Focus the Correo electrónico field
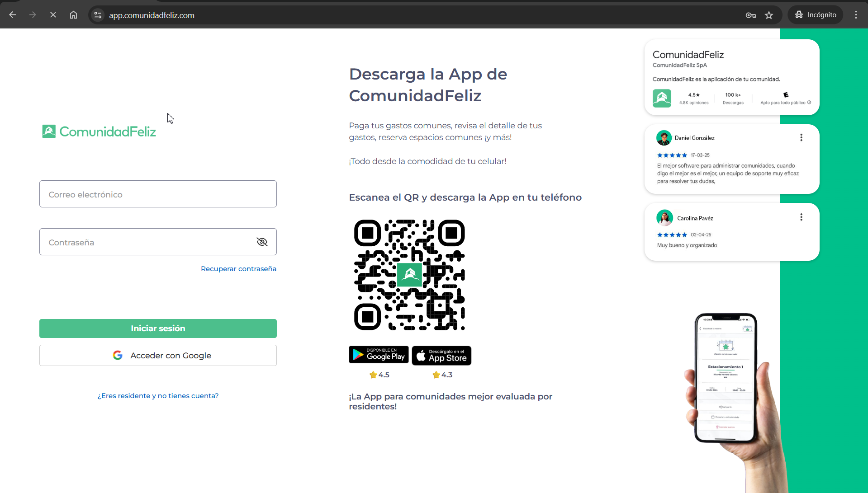 pos(158,194)
